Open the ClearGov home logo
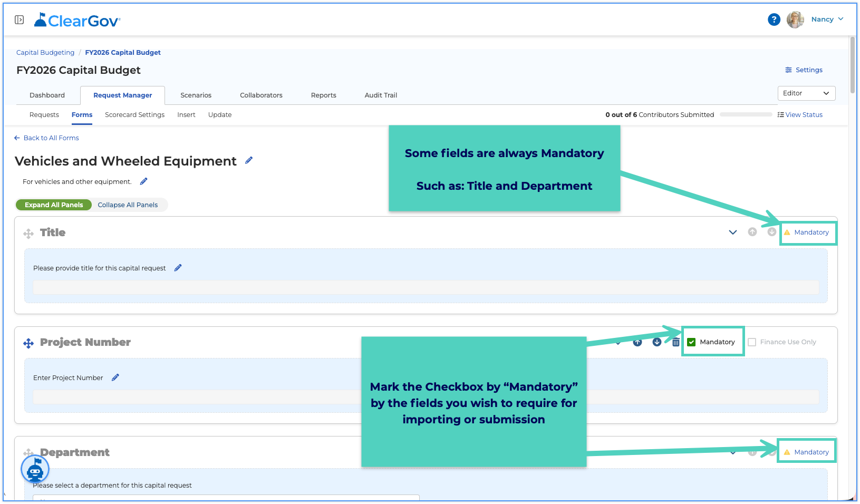Screen dimensions: 860x504 [x=78, y=20]
